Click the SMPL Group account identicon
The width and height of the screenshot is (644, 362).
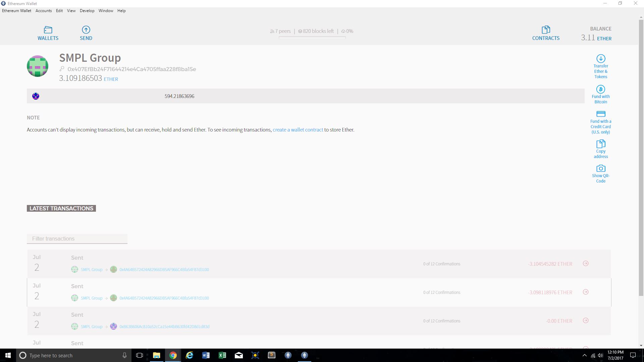coord(38,66)
